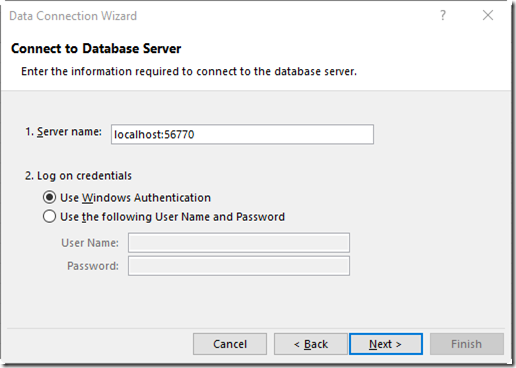
Task: Go back with the Back button
Action: 311,344
